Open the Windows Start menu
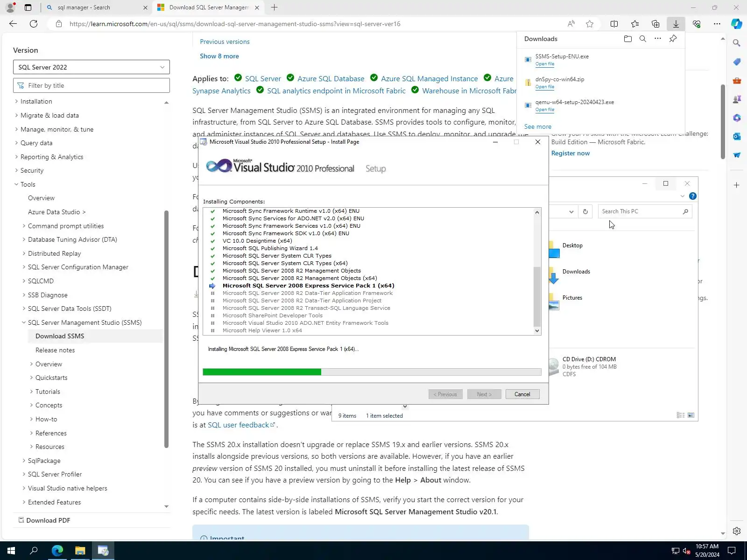 [x=11, y=551]
